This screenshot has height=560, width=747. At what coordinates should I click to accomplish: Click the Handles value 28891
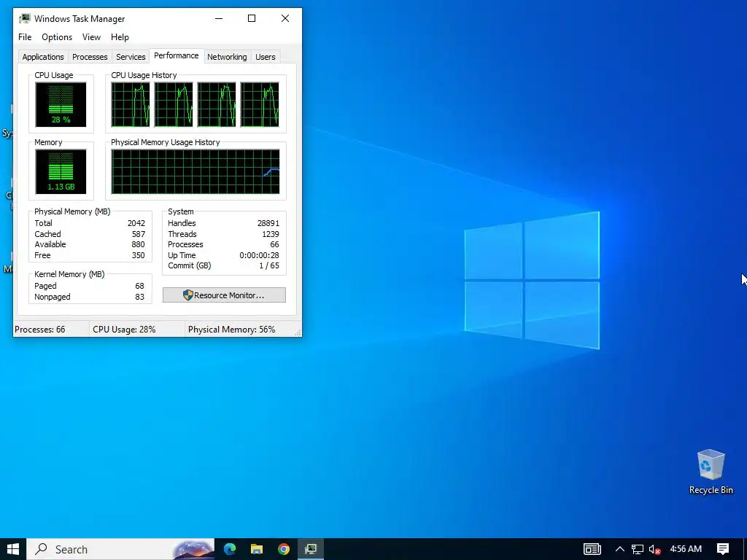268,223
